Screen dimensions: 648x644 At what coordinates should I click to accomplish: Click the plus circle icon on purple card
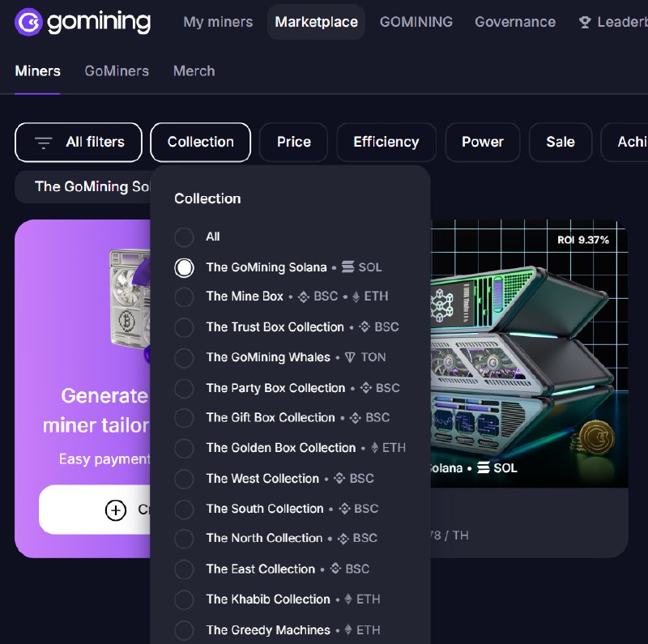tap(116, 510)
